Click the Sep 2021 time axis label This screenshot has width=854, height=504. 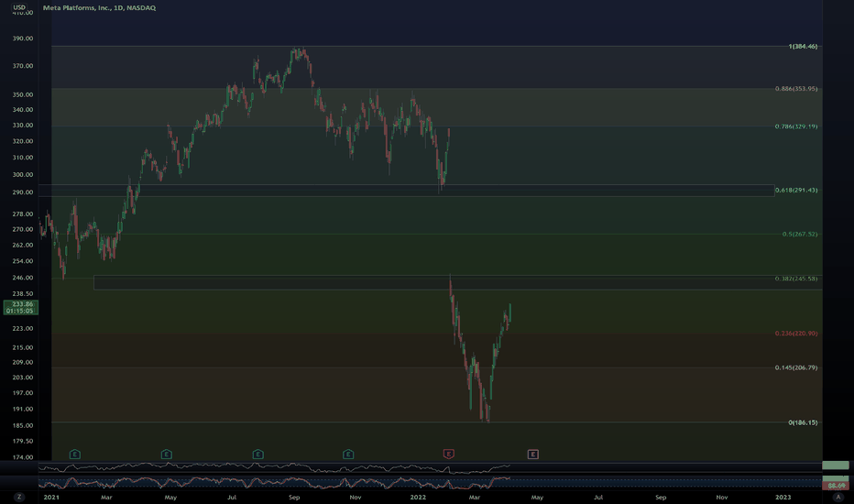pyautogui.click(x=294, y=497)
